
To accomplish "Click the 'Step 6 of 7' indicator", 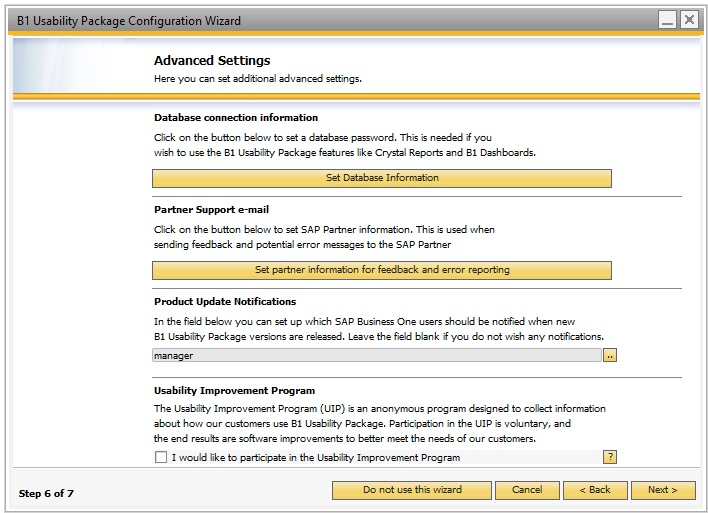I will coord(46,494).
